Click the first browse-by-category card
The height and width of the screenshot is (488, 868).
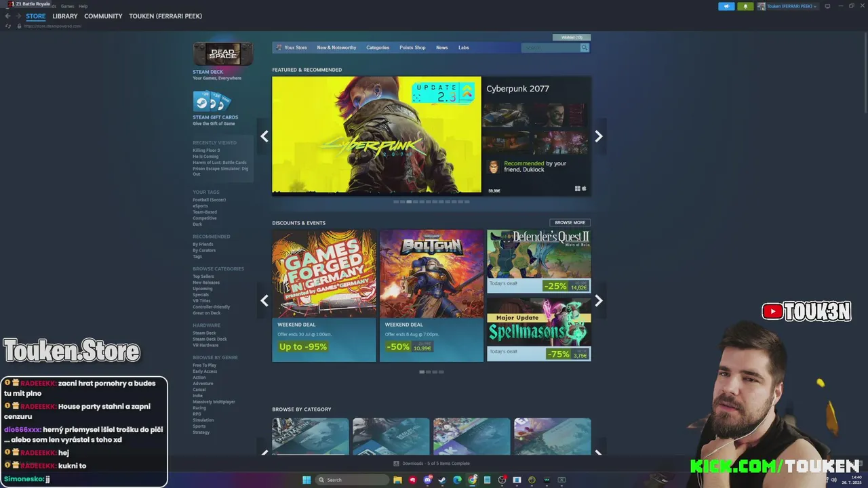(311, 436)
